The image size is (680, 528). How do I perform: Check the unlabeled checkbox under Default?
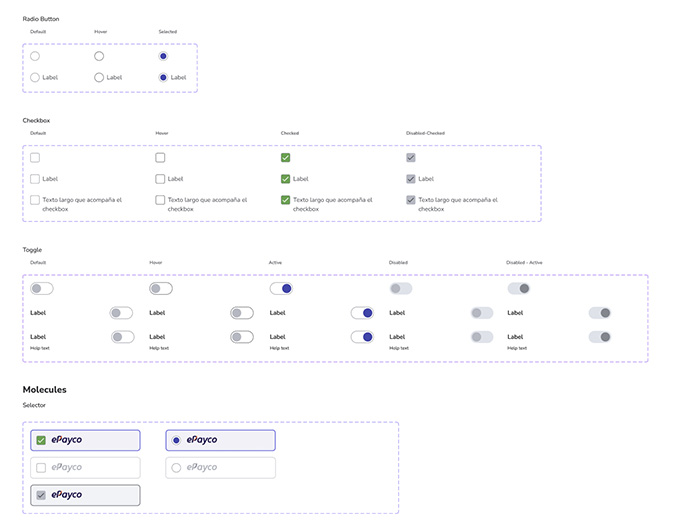(x=35, y=158)
